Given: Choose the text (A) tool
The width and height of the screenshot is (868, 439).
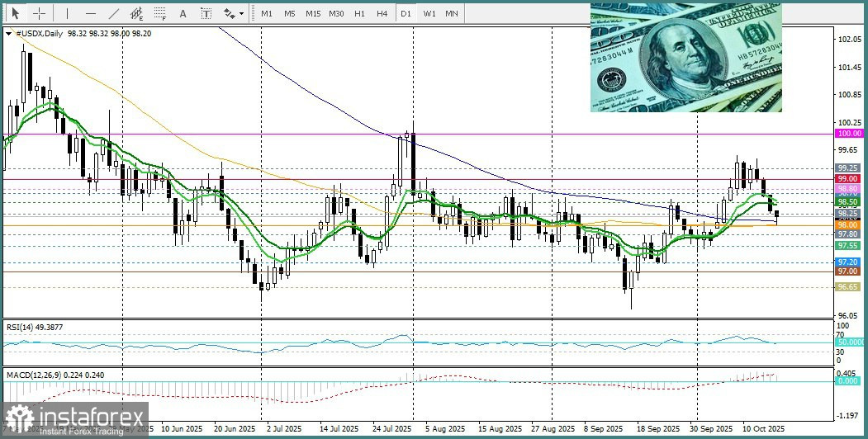Looking at the screenshot, I should pos(183,13).
